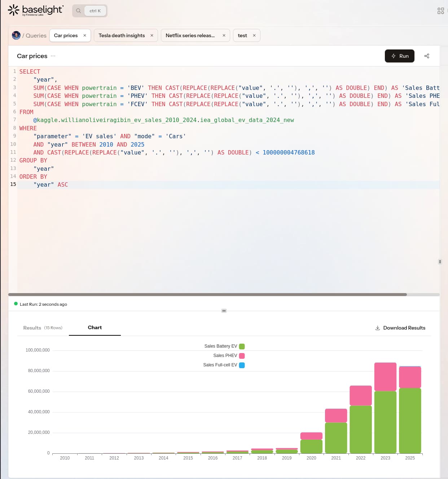Viewport: 448px width, 479px height.
Task: Open the grid apps icon at top right
Action: [440, 11]
